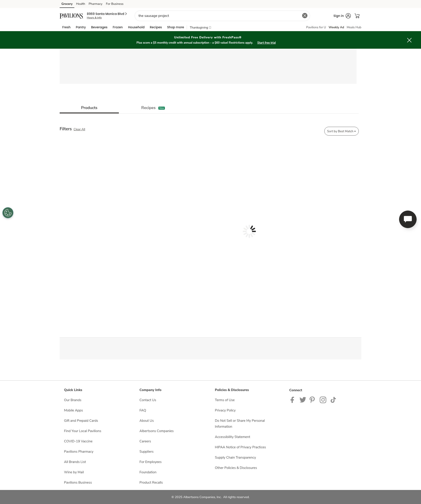Open the shopping cart
Image resolution: width=421 pixels, height=504 pixels.
357,16
